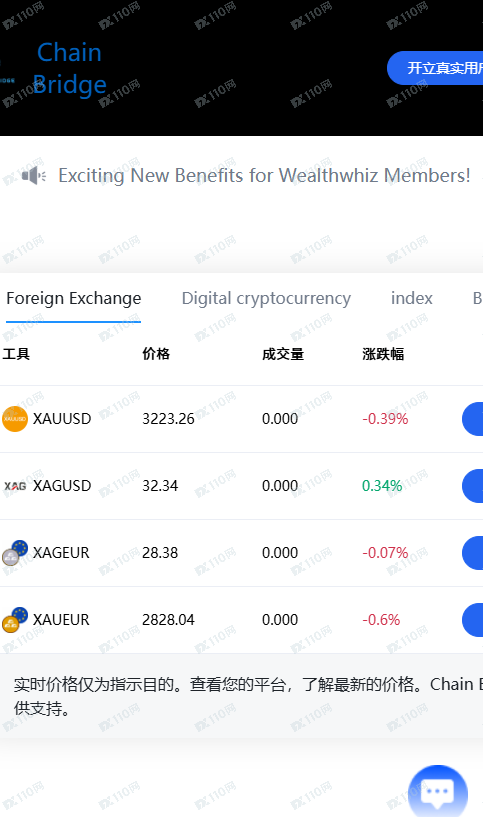This screenshot has height=817, width=483.
Task: Click the speaker announcement icon
Action: click(x=34, y=176)
